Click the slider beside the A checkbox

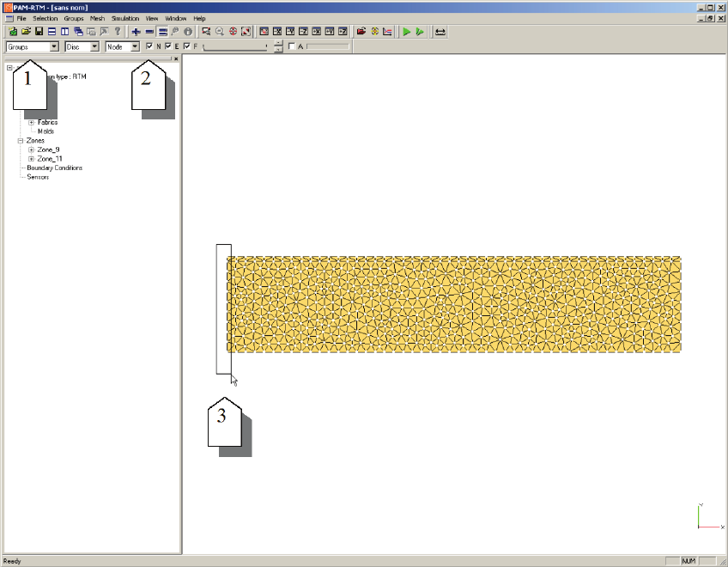pos(327,46)
